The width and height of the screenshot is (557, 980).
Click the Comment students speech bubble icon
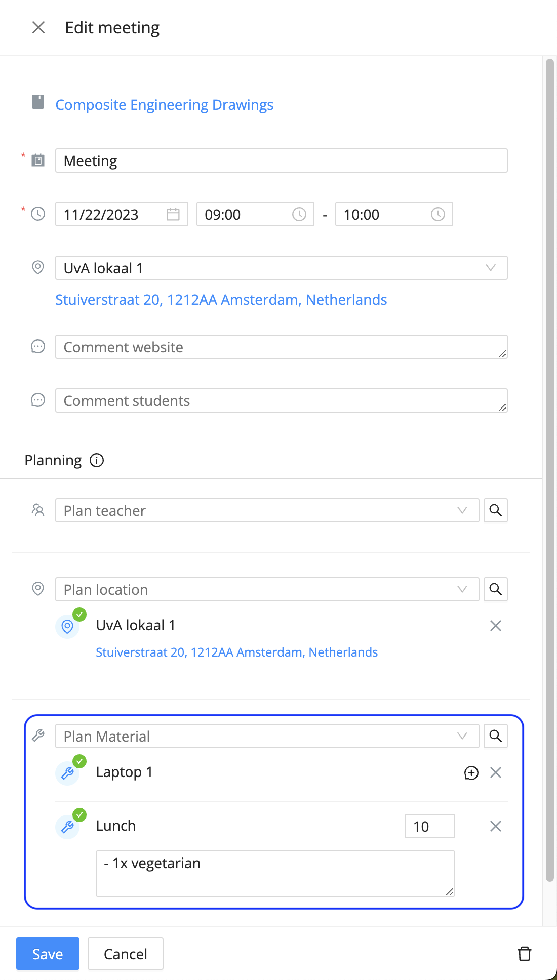click(x=38, y=400)
